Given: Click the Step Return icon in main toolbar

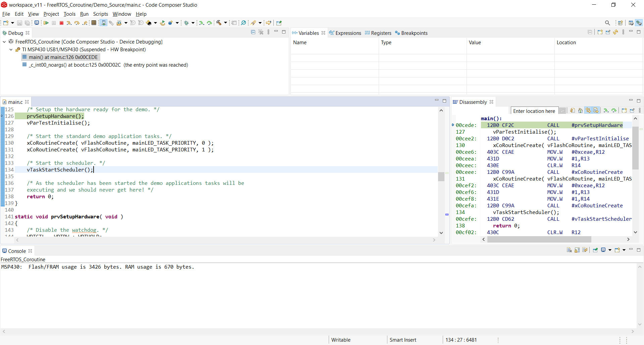Looking at the screenshot, I should coord(85,23).
